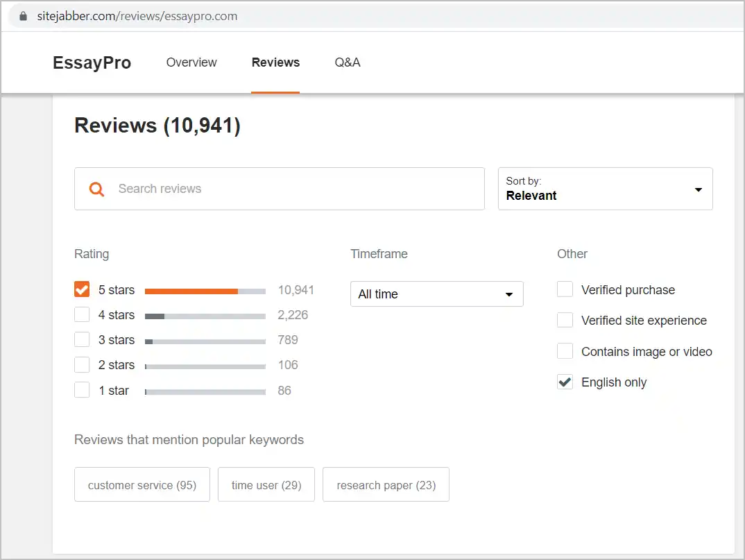
Task: Click the padlock icon in address bar
Action: pos(23,16)
